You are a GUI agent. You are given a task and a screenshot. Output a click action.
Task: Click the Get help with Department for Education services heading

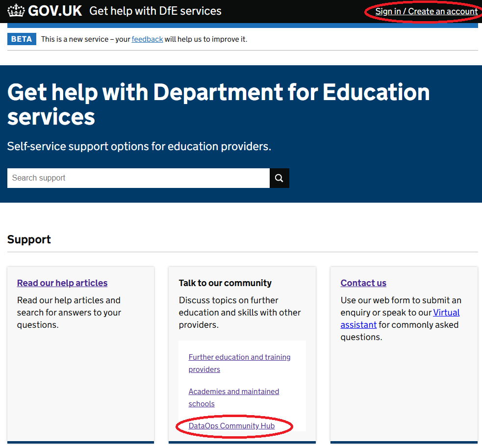219,105
